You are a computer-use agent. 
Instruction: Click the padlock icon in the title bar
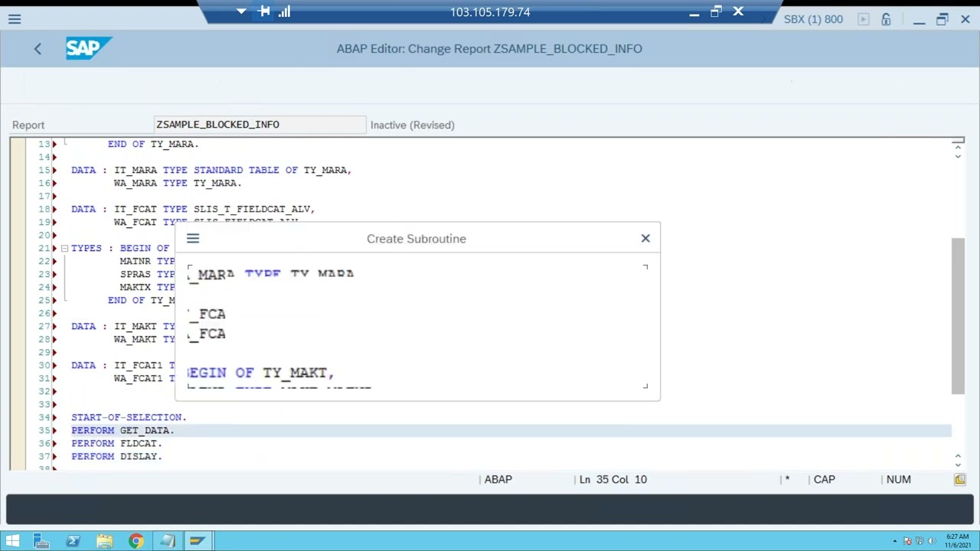coord(886,19)
